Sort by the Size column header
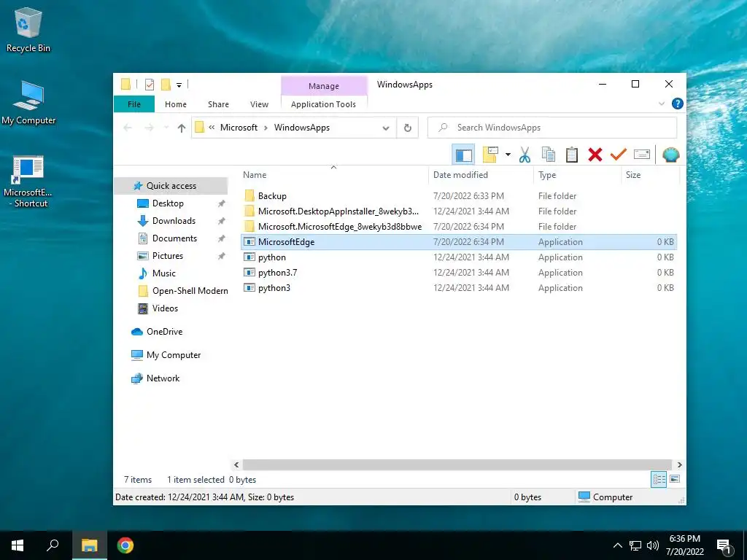This screenshot has width=747, height=560. [633, 175]
